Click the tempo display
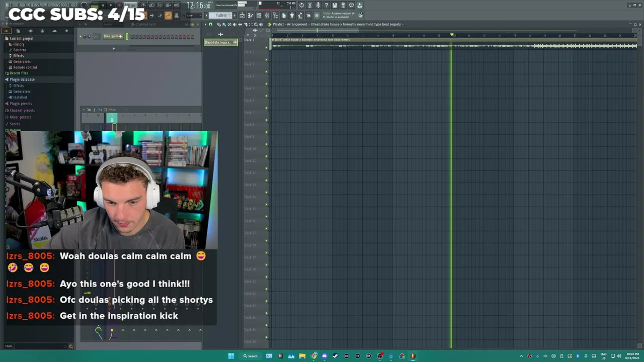Screen dimensions: 644x362 pyautogui.click(x=131, y=5)
